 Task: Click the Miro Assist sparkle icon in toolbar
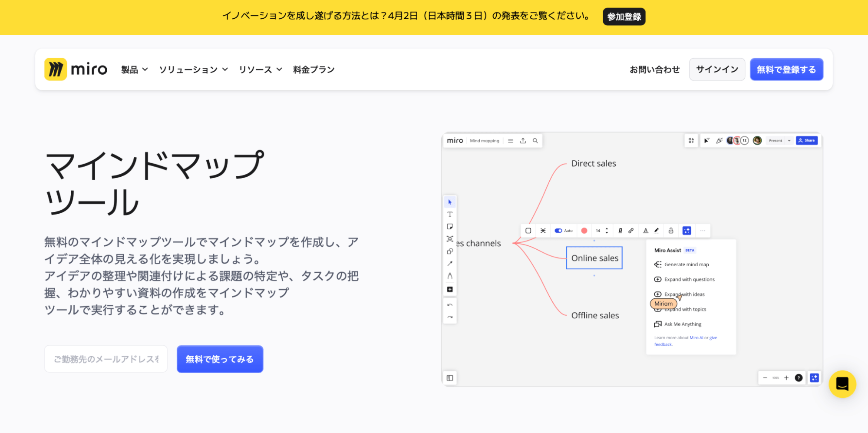(x=686, y=231)
